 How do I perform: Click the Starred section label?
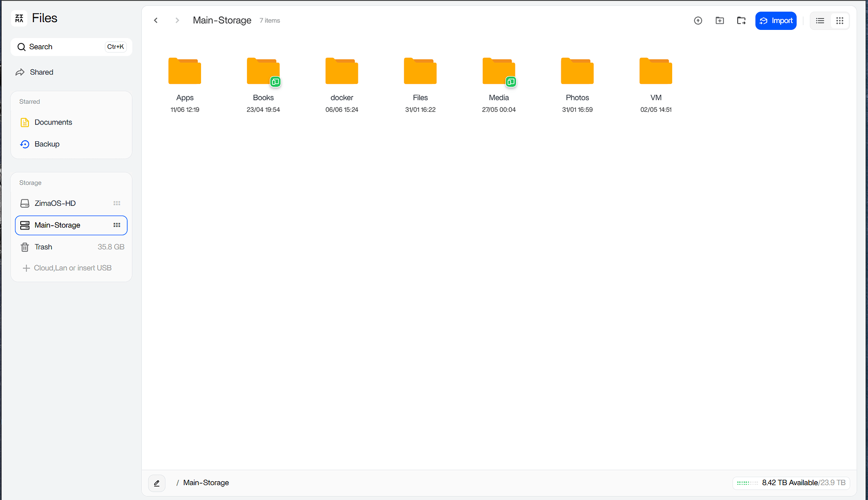click(x=29, y=102)
